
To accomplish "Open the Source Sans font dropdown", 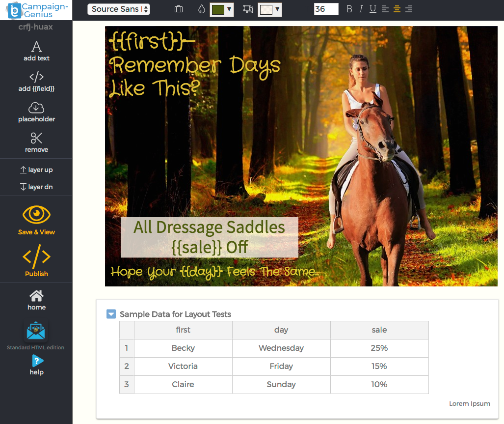I will 119,9.
